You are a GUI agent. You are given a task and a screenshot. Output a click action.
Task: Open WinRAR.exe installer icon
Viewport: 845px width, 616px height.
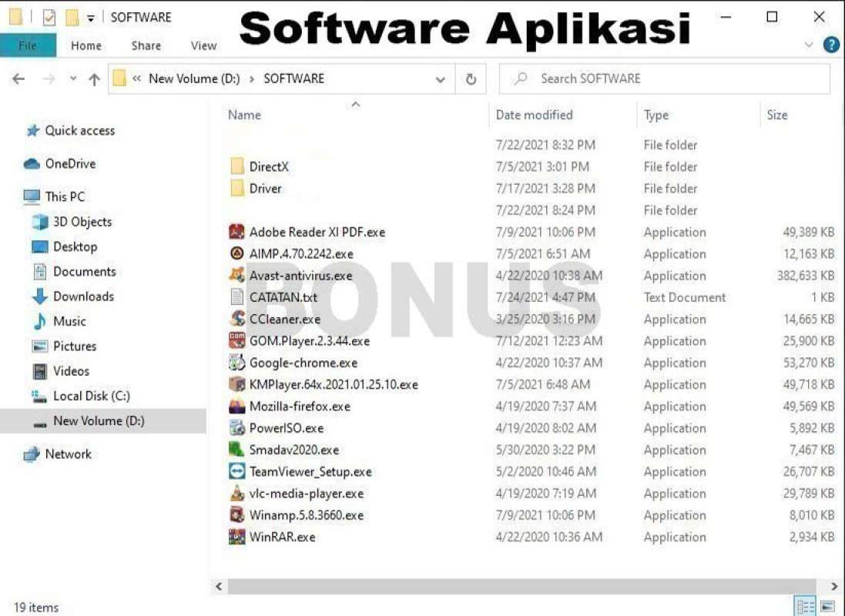(x=237, y=537)
